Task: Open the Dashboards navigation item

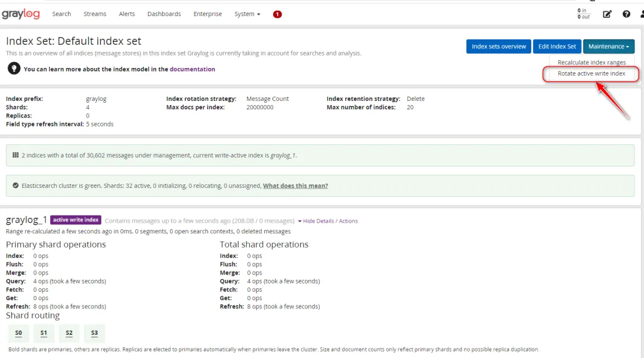Action: [x=164, y=14]
